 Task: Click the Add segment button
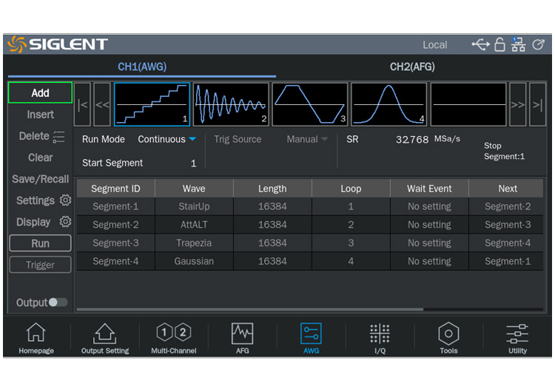(40, 93)
